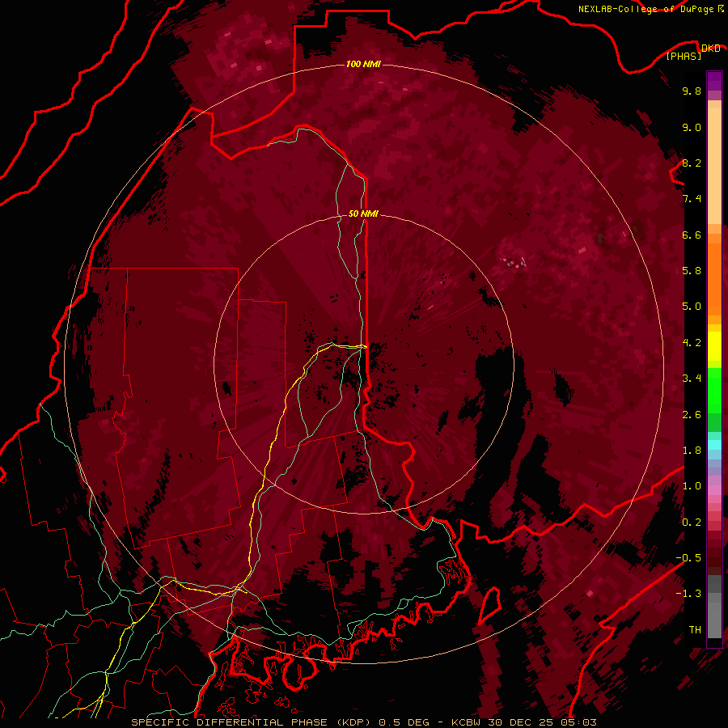Click the 2.6 value on color scale

(x=692, y=415)
